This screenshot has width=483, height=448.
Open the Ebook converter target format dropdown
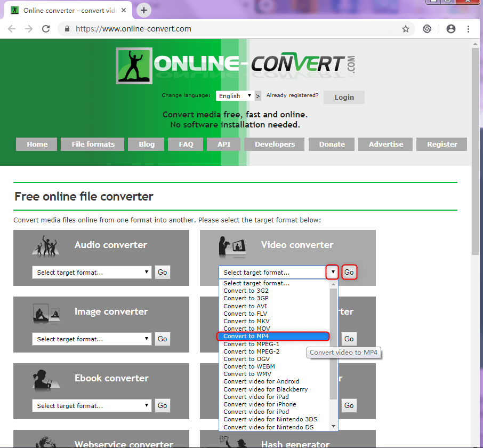[92, 406]
